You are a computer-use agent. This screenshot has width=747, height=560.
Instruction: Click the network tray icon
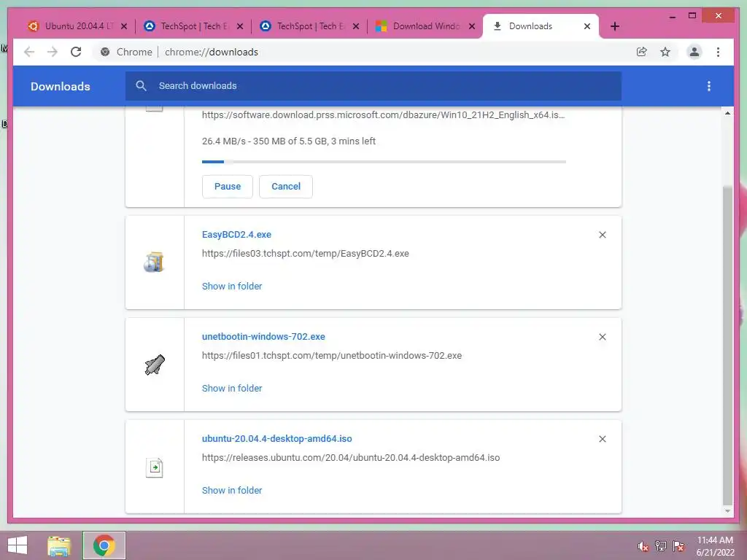click(661, 546)
